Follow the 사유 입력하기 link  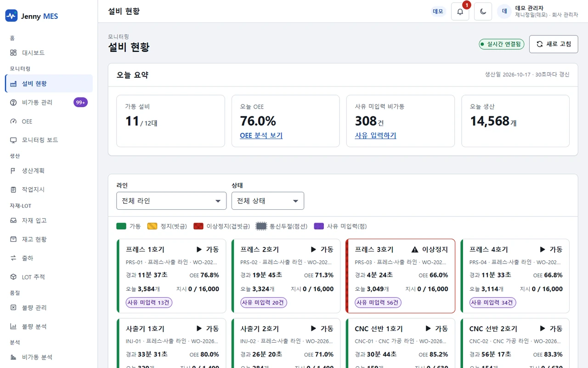[x=376, y=136]
